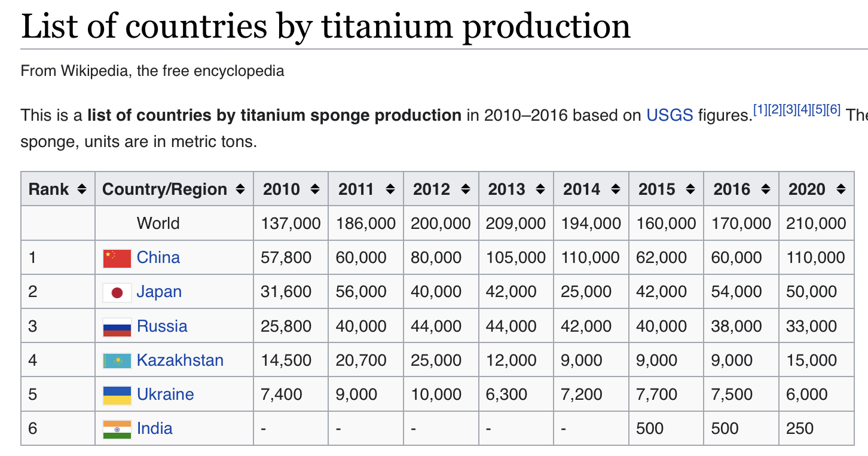Sort the 2015 column header

pyautogui.click(x=690, y=189)
